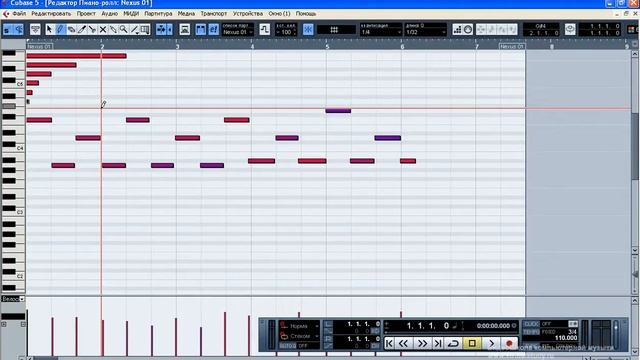Toggle the Solo Editor button
Viewport: 640px width, 360px height.
coord(7,29)
